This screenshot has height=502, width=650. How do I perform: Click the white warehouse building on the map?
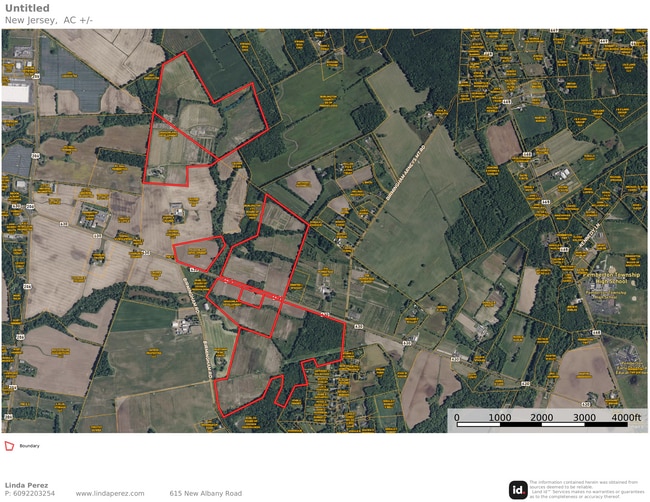tap(16, 93)
